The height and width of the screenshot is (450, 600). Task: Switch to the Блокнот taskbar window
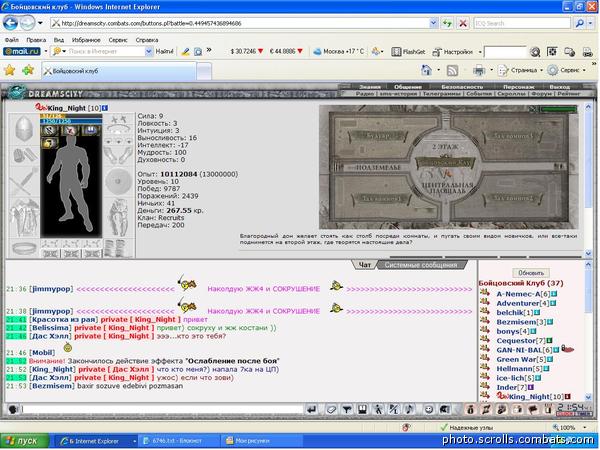point(177,441)
